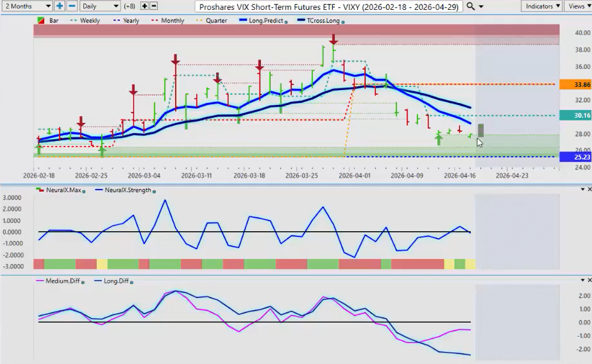Open the 2 Months time range dropdown
The height and width of the screenshot is (364, 592).
[x=26, y=6]
